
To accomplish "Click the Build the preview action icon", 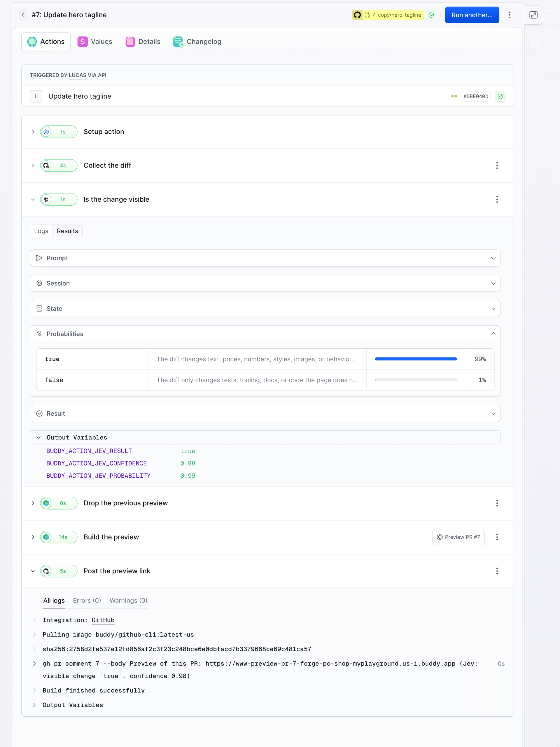I will (x=46, y=537).
